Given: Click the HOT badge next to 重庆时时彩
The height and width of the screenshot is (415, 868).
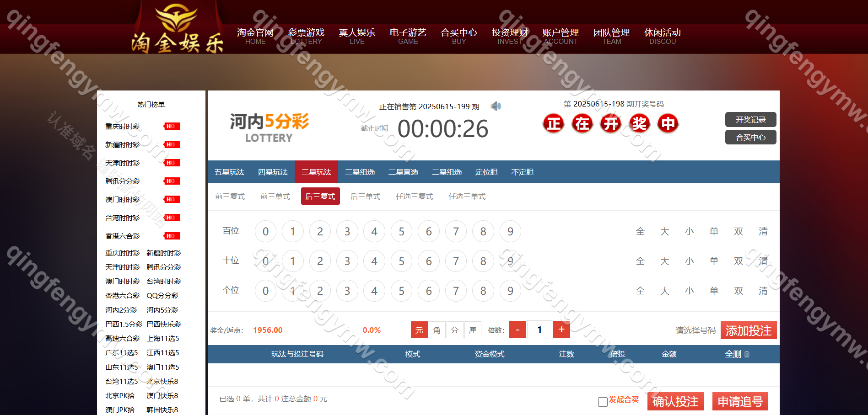Looking at the screenshot, I should coord(172,126).
